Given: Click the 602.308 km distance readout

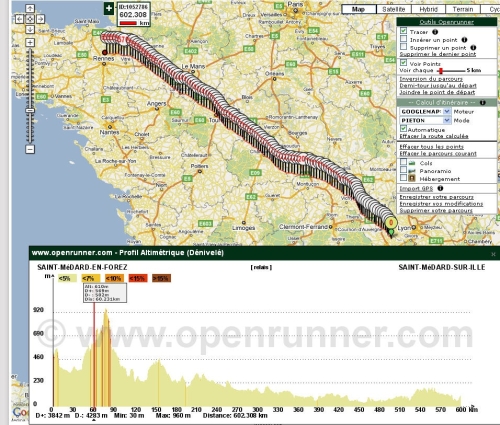Looking at the screenshot, I should coord(133,15).
